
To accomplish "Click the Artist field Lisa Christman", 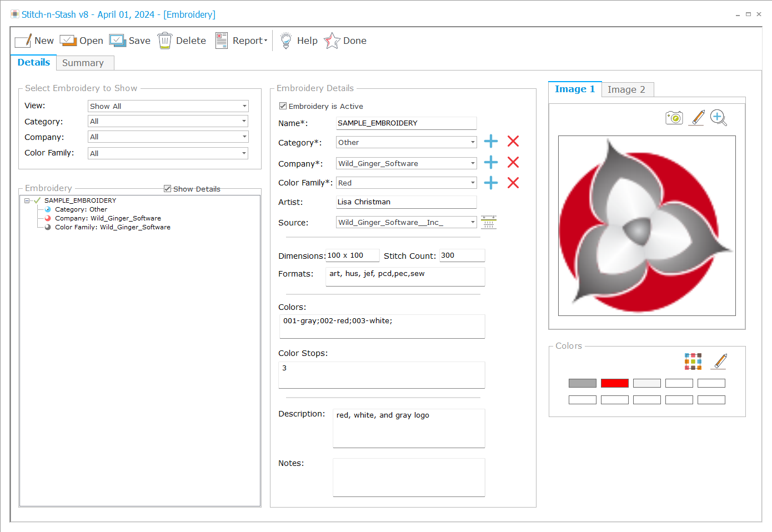I will coord(407,202).
